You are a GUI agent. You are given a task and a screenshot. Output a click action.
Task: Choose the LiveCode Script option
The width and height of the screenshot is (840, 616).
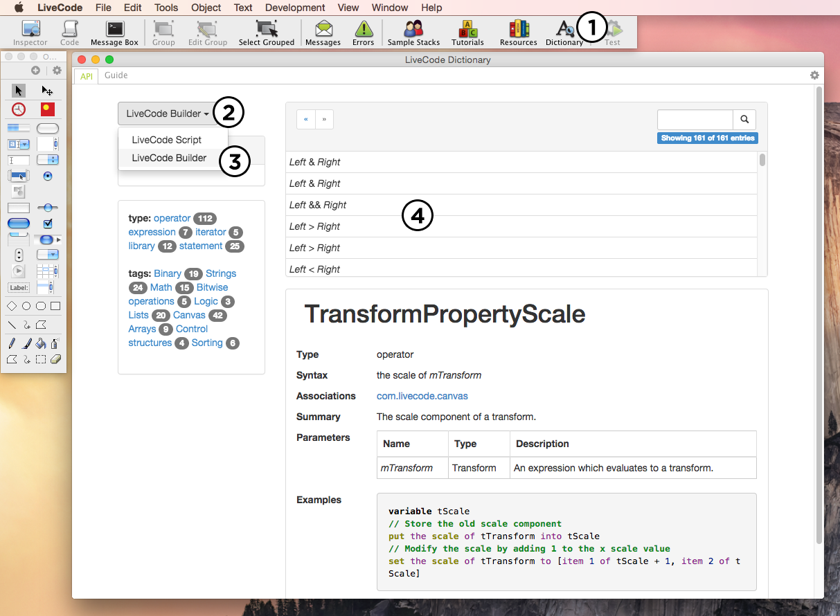click(x=167, y=140)
